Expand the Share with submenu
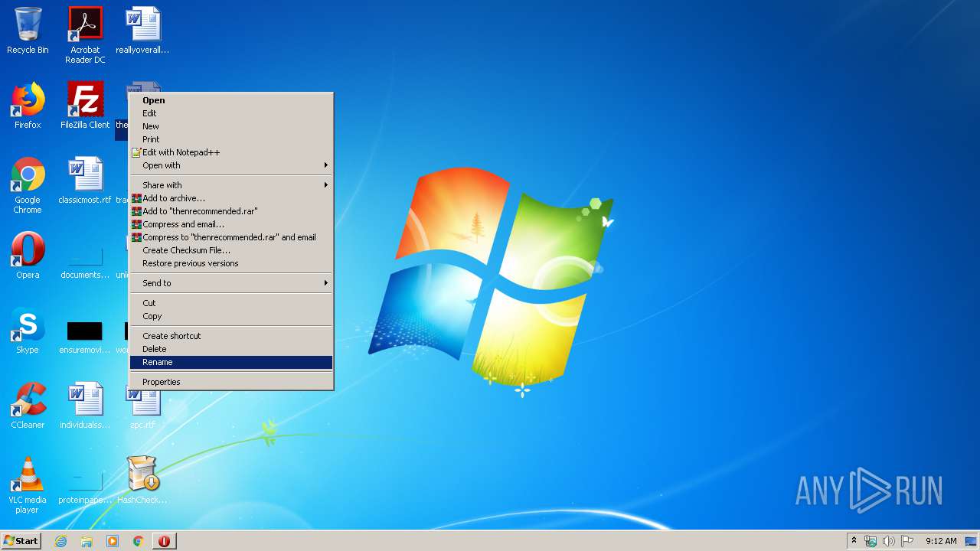 point(231,185)
